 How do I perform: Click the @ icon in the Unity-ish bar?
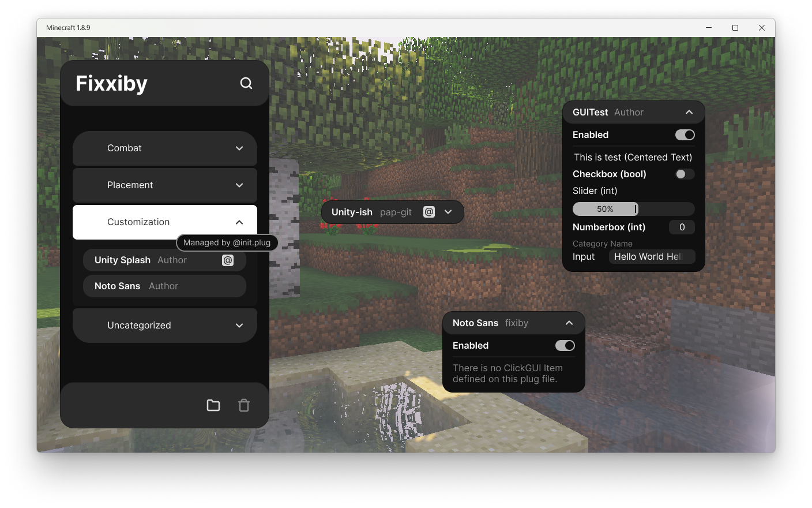[428, 212]
